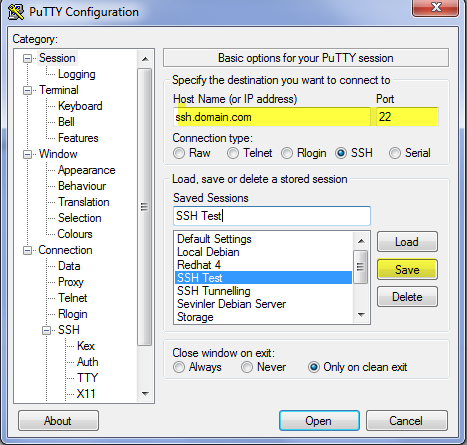Open the Kex settings category

coord(86,346)
